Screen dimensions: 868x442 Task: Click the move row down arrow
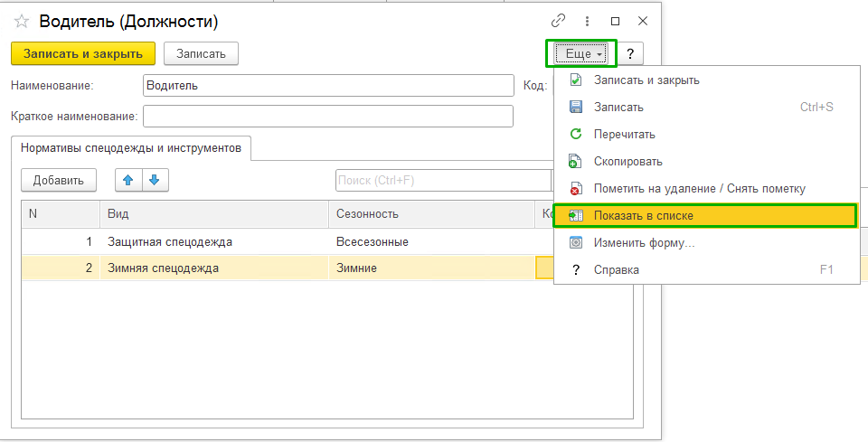click(x=155, y=180)
